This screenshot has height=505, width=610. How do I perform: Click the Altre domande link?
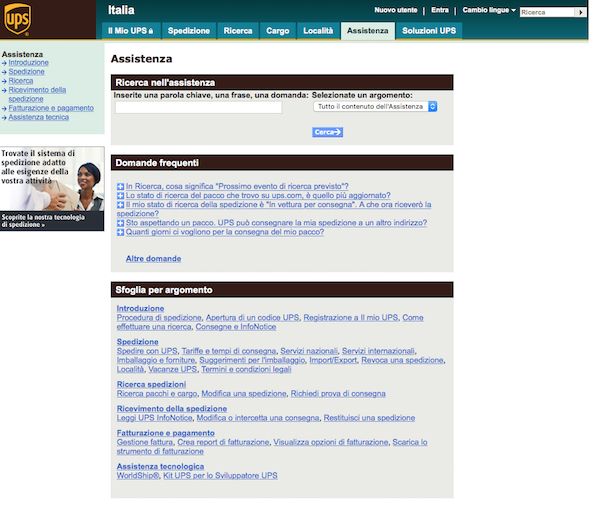(x=153, y=259)
